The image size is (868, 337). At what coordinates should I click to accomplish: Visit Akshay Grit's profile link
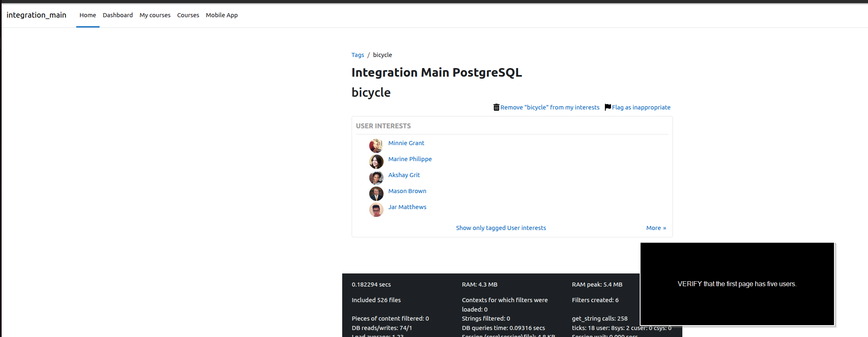tap(404, 175)
